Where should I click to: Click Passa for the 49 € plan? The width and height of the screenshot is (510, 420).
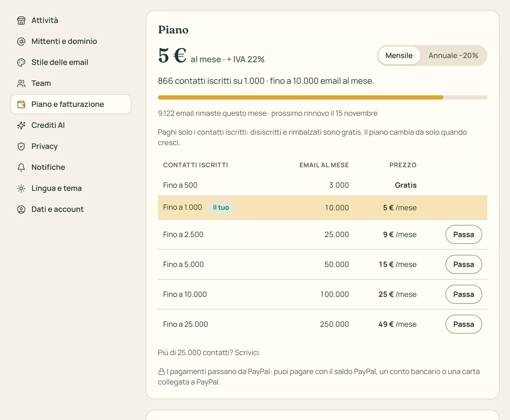464,324
